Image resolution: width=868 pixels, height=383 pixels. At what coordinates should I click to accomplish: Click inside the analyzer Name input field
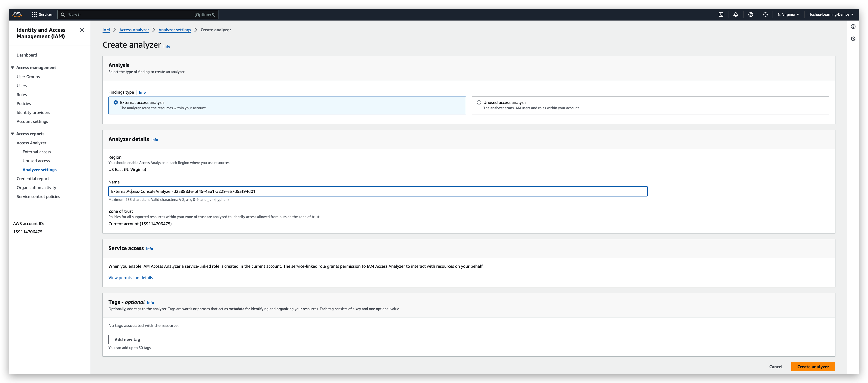click(x=378, y=191)
